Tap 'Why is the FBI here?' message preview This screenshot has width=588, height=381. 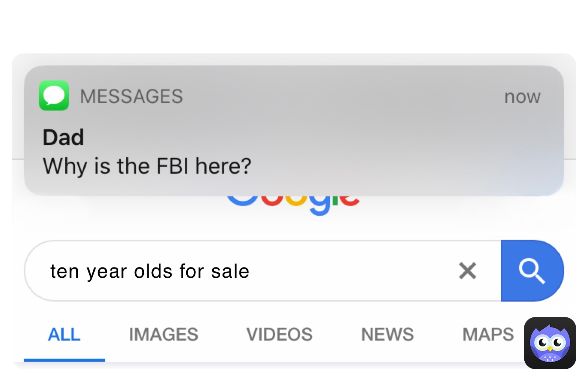pyautogui.click(x=147, y=165)
